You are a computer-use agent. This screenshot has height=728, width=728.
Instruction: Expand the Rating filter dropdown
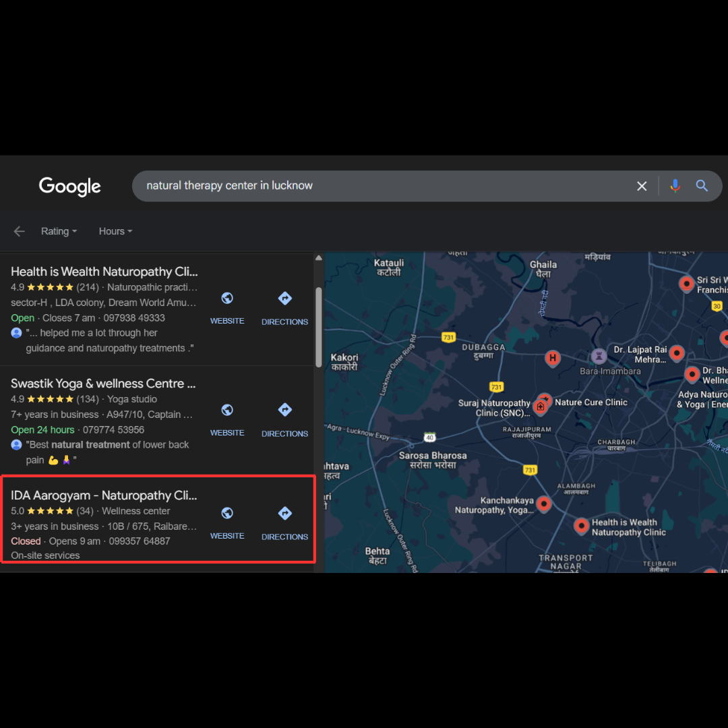coord(59,231)
